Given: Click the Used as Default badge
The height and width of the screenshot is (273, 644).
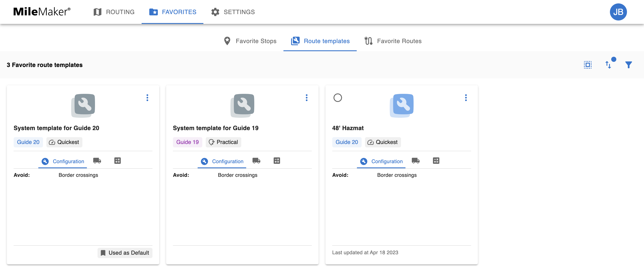Looking at the screenshot, I should [x=125, y=253].
